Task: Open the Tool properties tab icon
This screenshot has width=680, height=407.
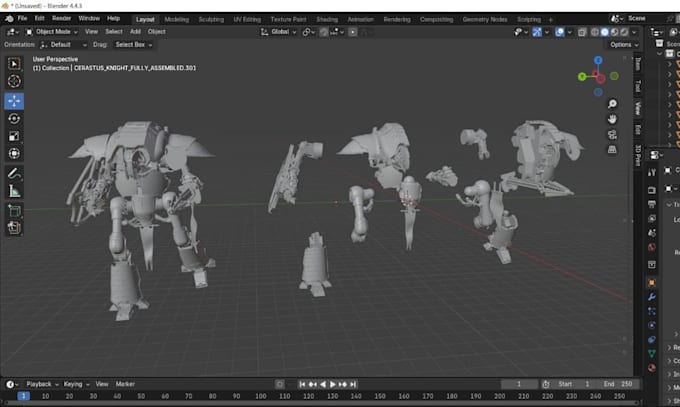Action: tap(651, 172)
